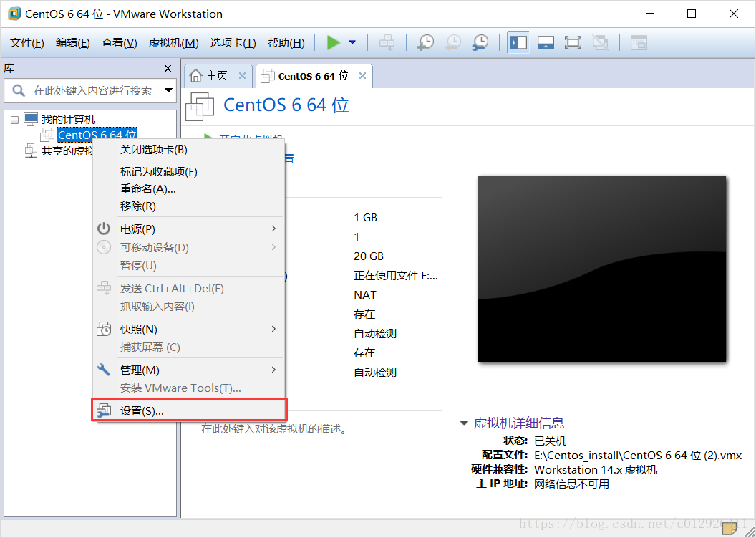Open the snapshot manager toolbar icon

coord(480,42)
